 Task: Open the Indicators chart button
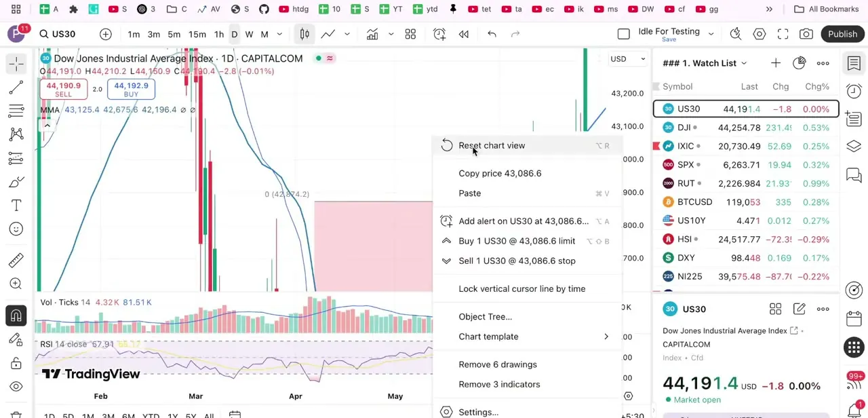coord(372,34)
